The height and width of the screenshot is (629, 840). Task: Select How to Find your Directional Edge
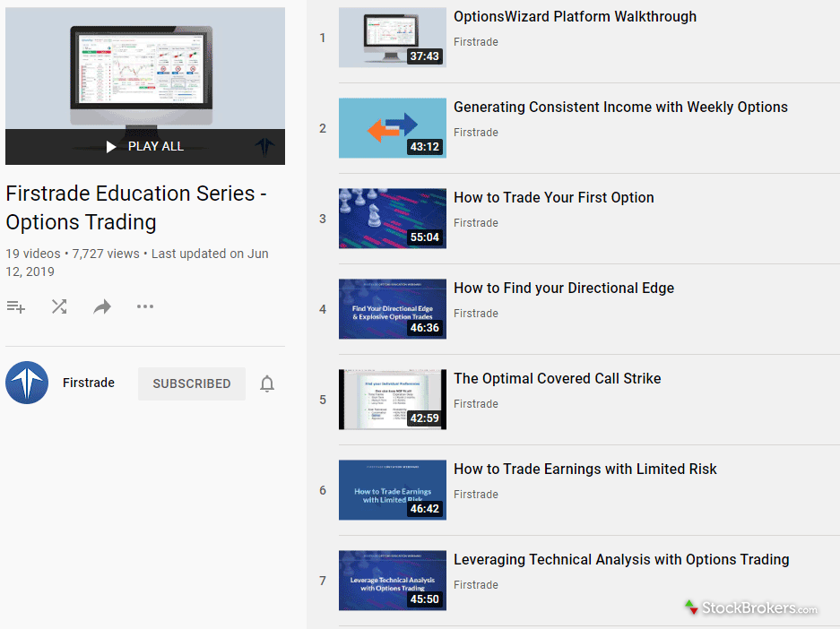(563, 288)
